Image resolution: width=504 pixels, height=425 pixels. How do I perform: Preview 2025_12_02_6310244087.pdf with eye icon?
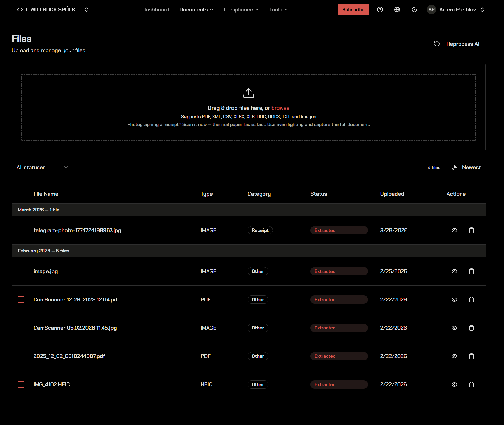coord(454,356)
